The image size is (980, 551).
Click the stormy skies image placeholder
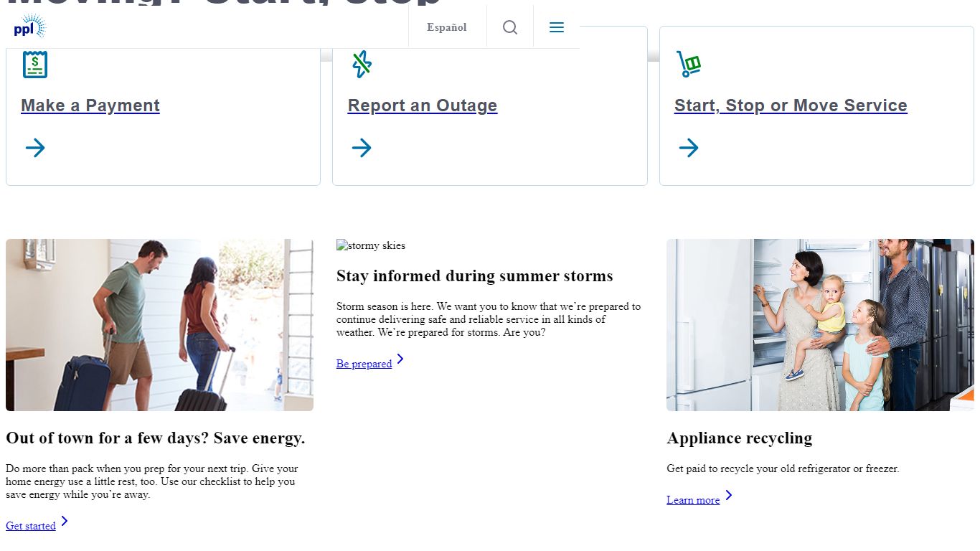pos(371,245)
